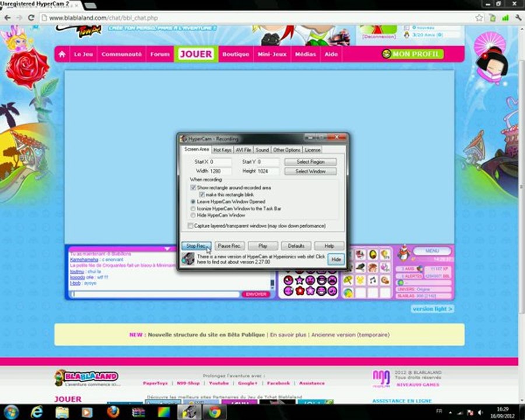Click the chat message input field

[x=156, y=295]
